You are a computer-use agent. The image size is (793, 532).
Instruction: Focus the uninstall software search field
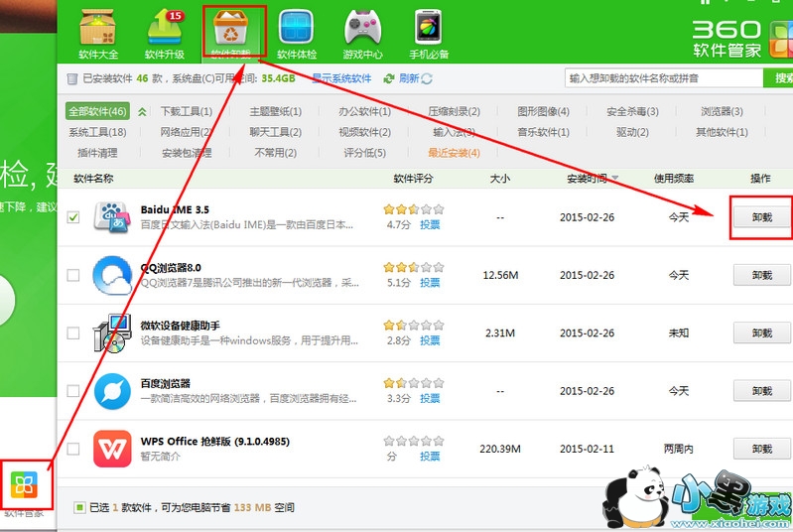[664, 78]
